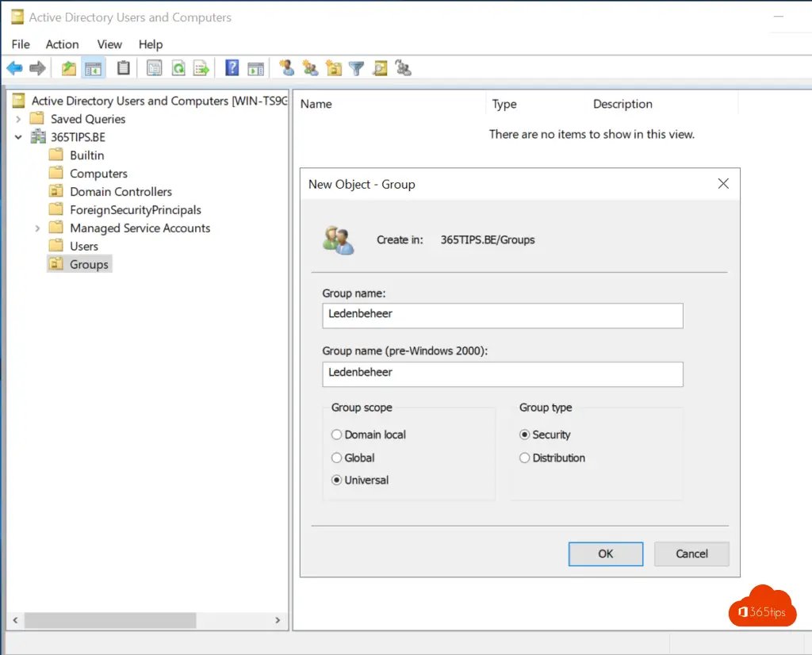Go back with the blue Back arrow
Viewport: 812px width, 655px height.
point(14,68)
